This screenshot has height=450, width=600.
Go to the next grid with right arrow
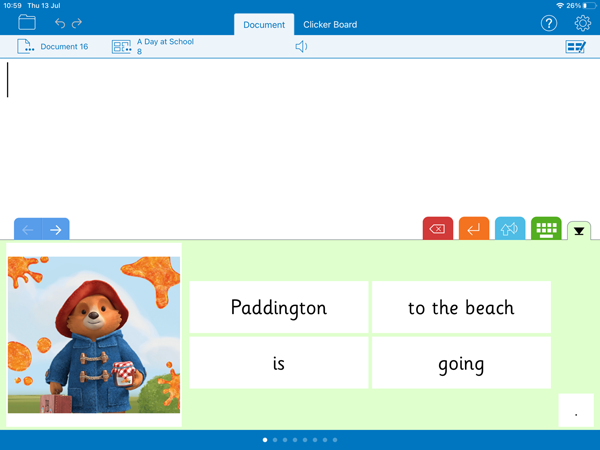56,230
